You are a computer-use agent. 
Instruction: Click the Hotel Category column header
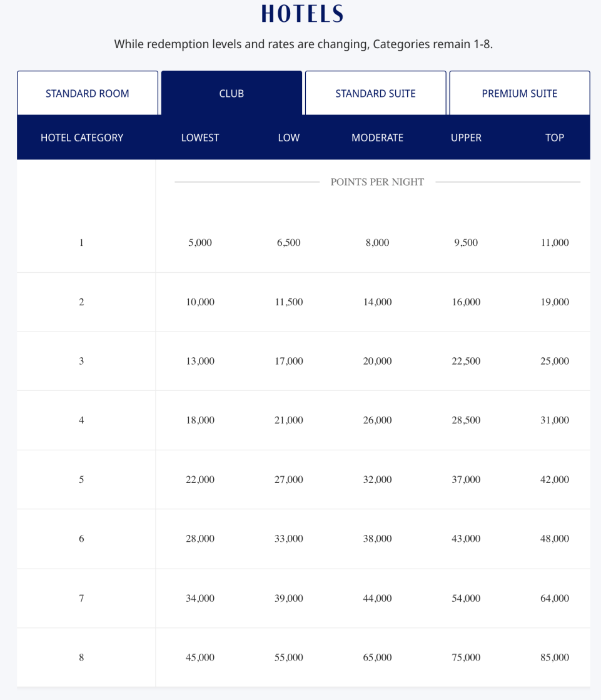[82, 138]
